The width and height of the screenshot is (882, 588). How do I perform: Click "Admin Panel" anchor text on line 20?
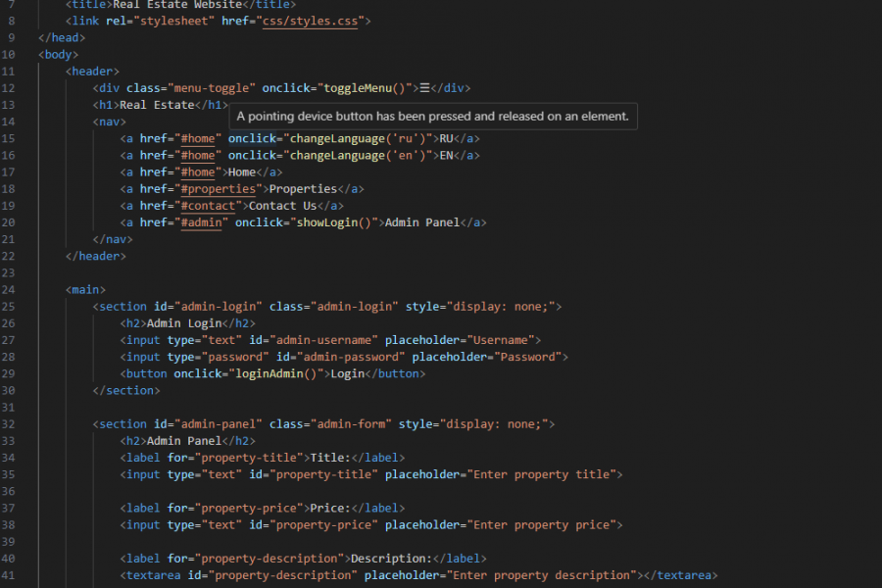[x=422, y=222]
